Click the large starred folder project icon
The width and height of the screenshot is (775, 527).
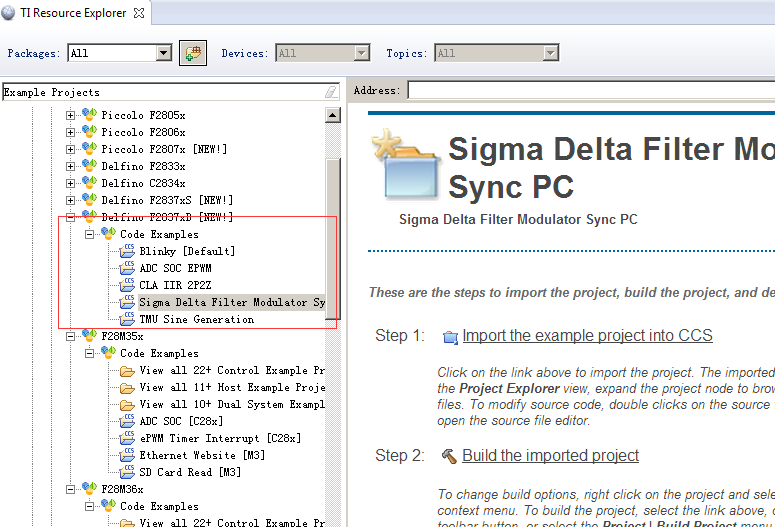click(x=405, y=165)
